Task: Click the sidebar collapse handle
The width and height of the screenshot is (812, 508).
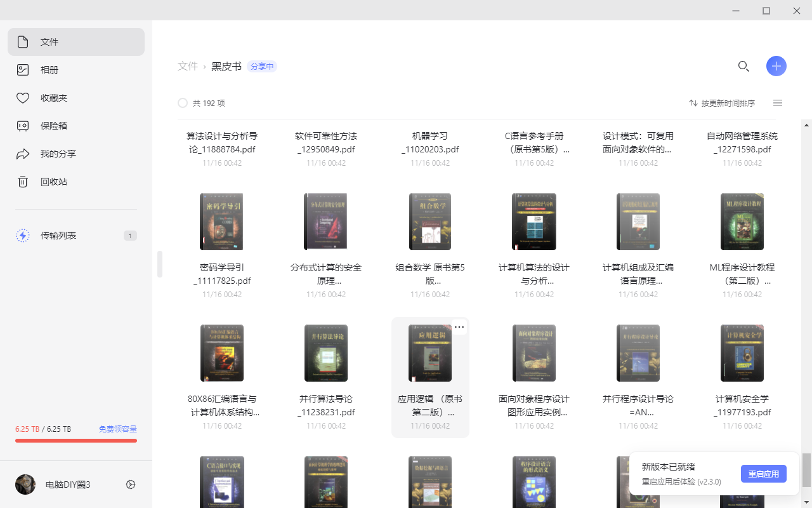Action: tap(160, 264)
